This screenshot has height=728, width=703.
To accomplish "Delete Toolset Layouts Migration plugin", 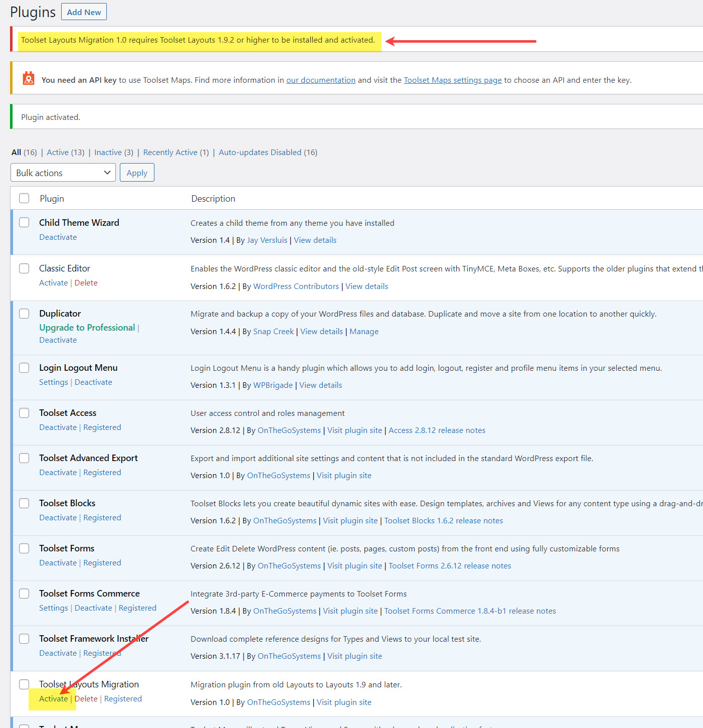I will click(86, 699).
